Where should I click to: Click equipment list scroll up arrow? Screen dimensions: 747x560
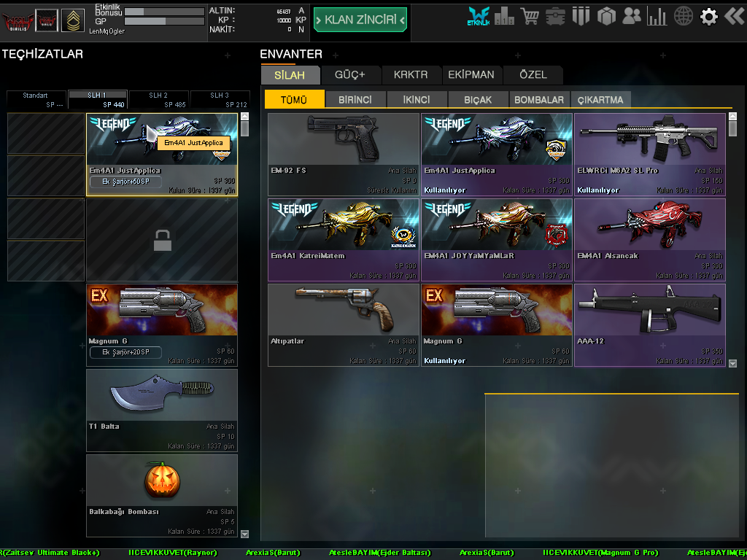tap(244, 116)
